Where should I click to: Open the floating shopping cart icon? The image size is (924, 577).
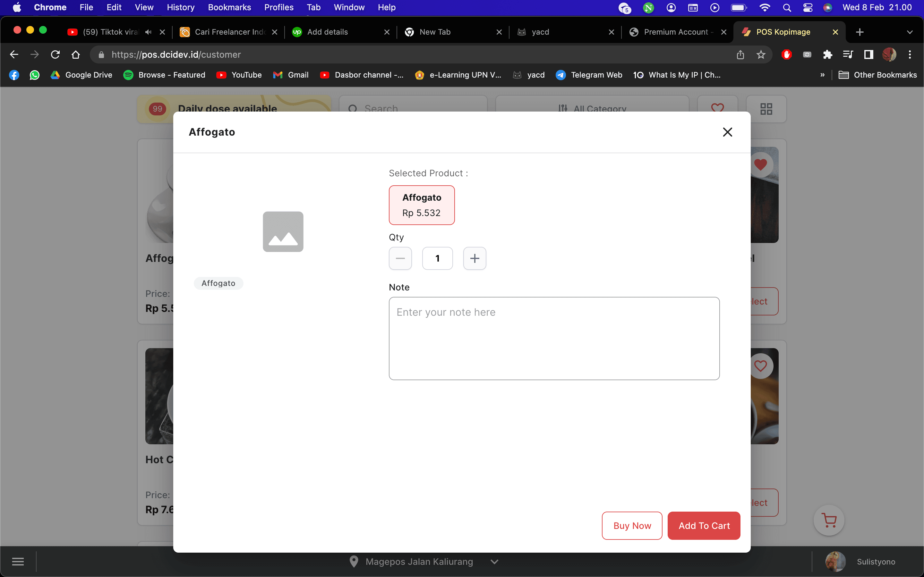point(828,520)
